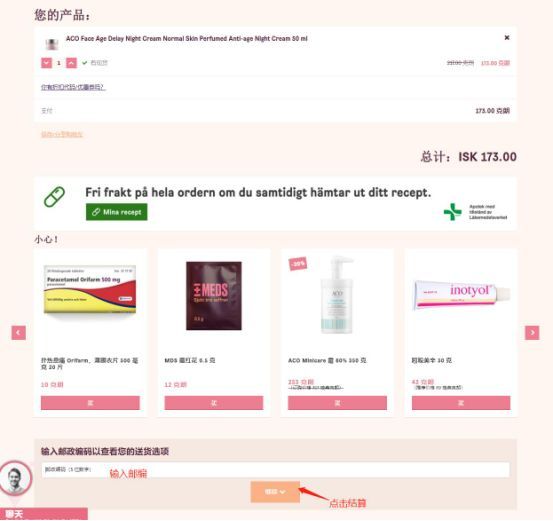Decrease the night cream quantity
The height and width of the screenshot is (521, 553).
[46, 63]
